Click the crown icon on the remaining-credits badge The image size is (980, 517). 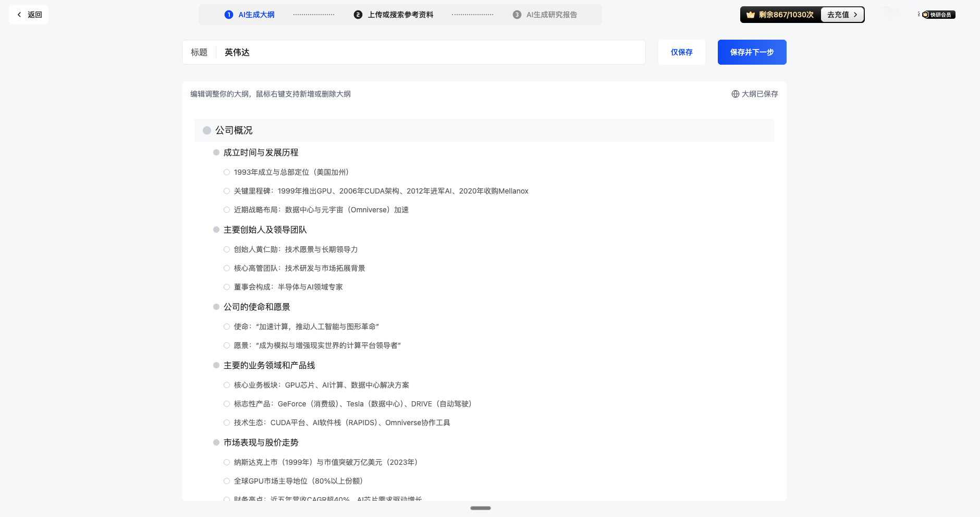coord(751,15)
